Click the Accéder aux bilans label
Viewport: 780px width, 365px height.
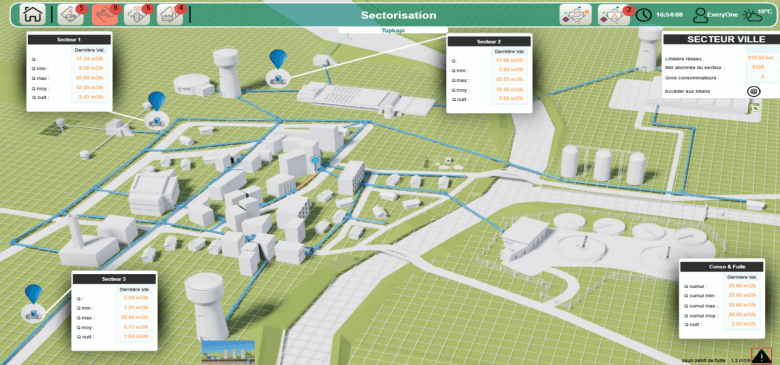tap(687, 91)
